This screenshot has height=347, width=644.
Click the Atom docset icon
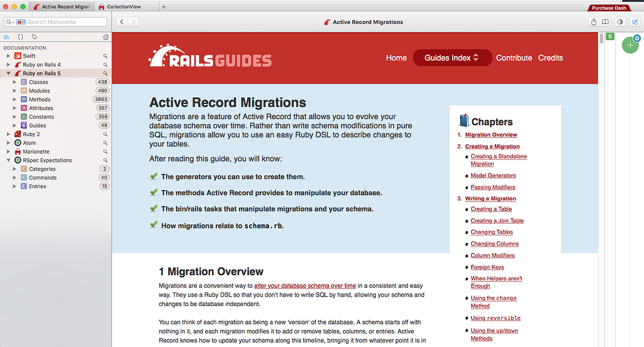pyautogui.click(x=18, y=143)
